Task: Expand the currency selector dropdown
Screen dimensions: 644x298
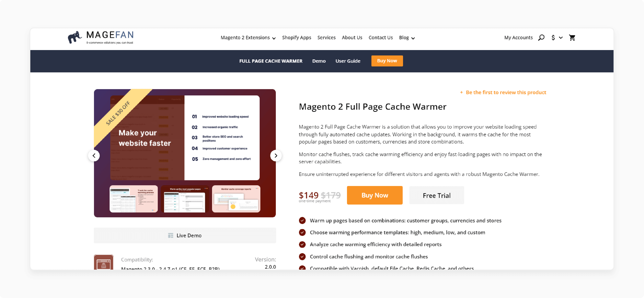Action: tap(556, 37)
